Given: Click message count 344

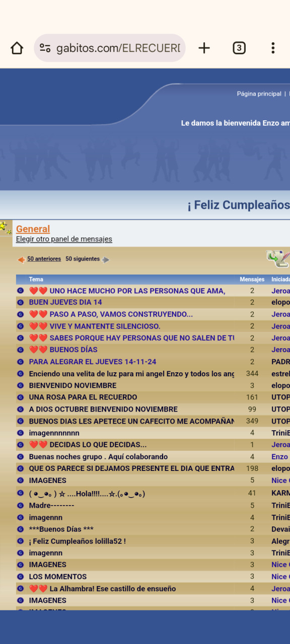Looking at the screenshot, I should coord(252,374).
